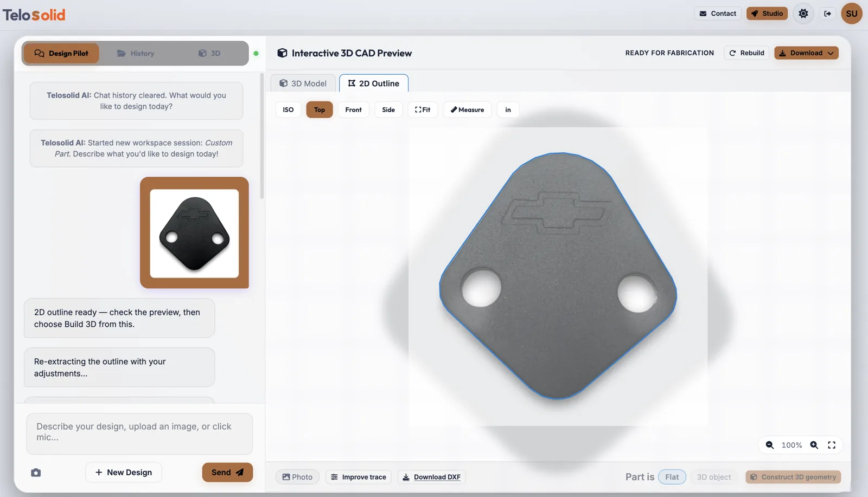Image resolution: width=868 pixels, height=497 pixels.
Task: Toggle the unit button labeled in
Action: click(x=508, y=109)
